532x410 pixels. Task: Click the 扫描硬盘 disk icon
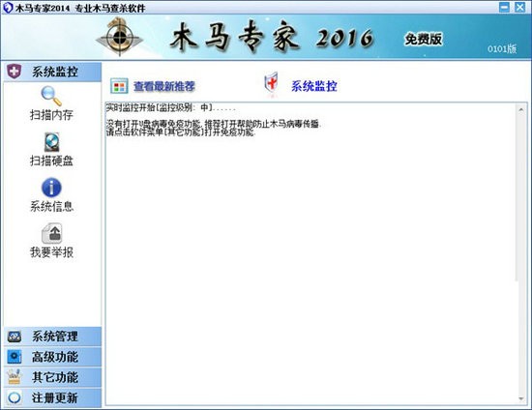[52, 142]
